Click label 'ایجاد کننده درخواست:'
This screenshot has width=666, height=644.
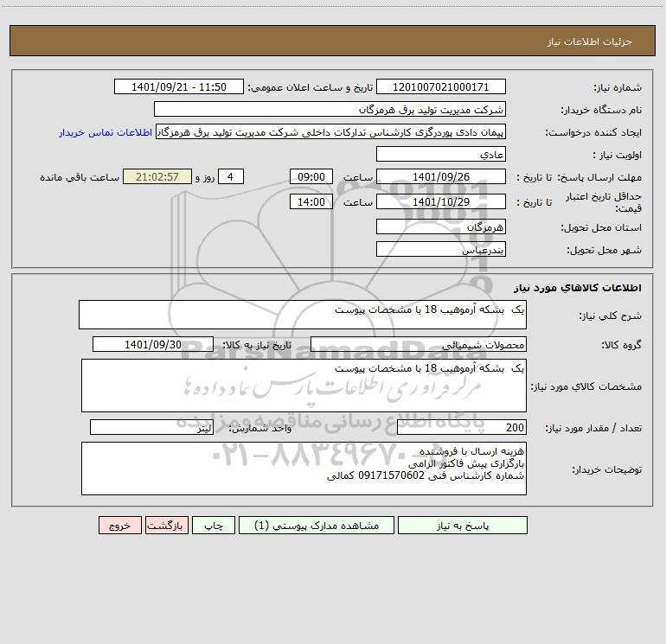point(593,133)
